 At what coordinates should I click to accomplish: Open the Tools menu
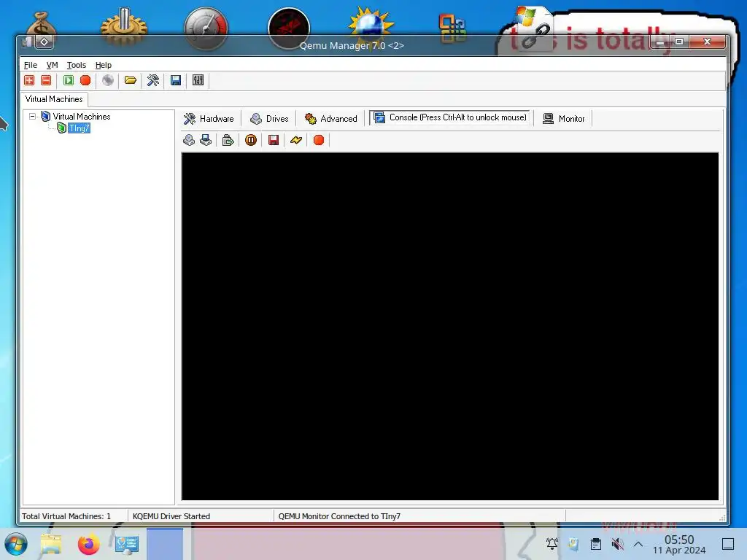76,65
